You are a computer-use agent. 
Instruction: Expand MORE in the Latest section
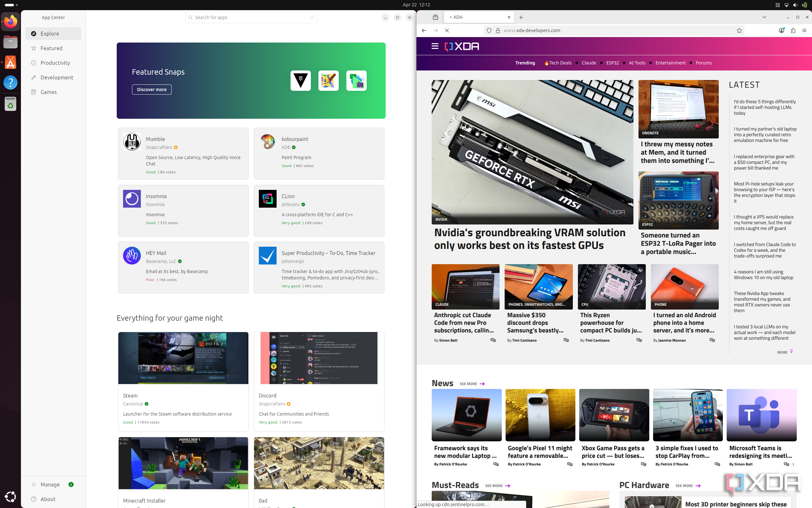(x=785, y=352)
